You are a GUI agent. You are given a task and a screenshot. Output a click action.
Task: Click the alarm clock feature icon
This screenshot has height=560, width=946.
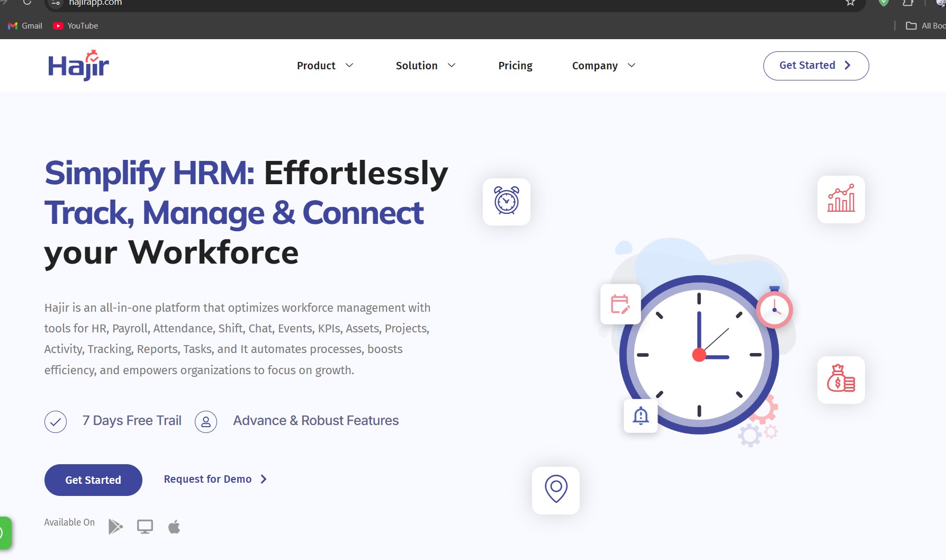point(506,202)
